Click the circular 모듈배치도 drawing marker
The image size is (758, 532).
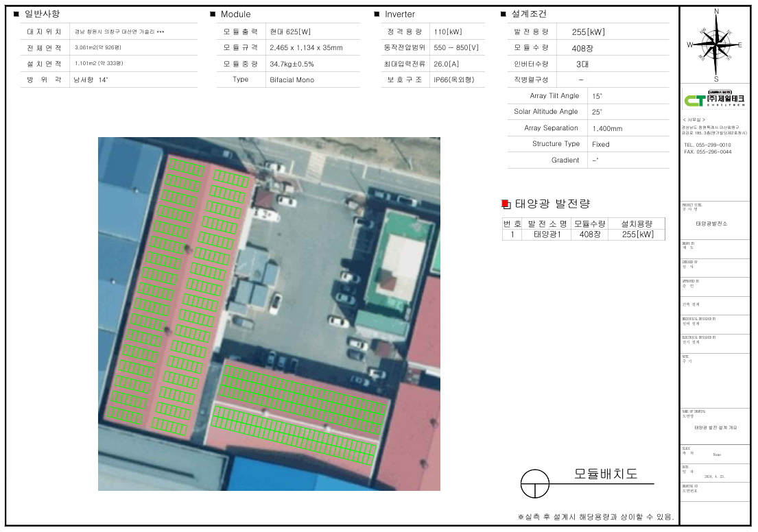click(x=535, y=483)
